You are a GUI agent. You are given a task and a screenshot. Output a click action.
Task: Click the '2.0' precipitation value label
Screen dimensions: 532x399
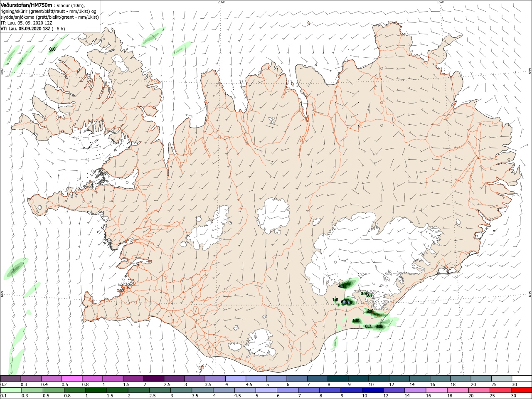(x=370, y=311)
